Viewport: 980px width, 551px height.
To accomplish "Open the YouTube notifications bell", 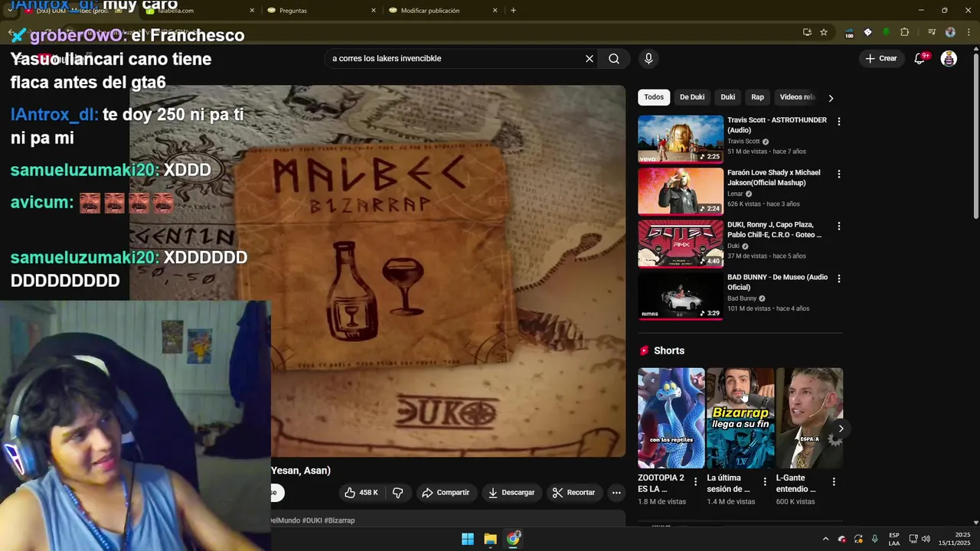I will (920, 59).
